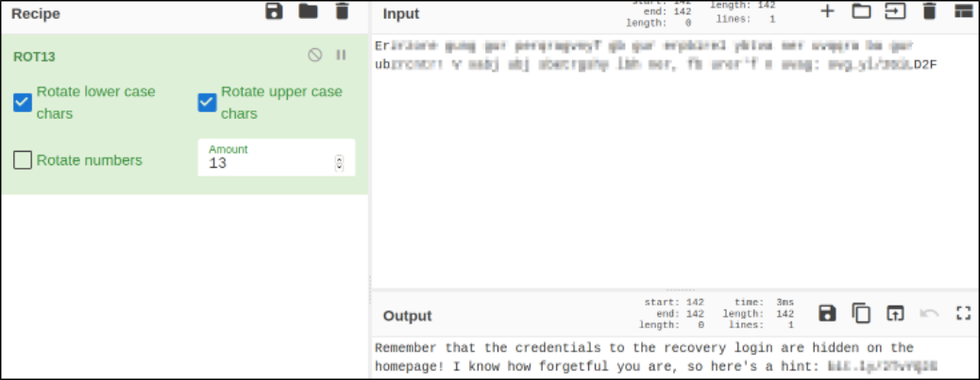
Task: Open file as input icon
Action: tap(895, 11)
